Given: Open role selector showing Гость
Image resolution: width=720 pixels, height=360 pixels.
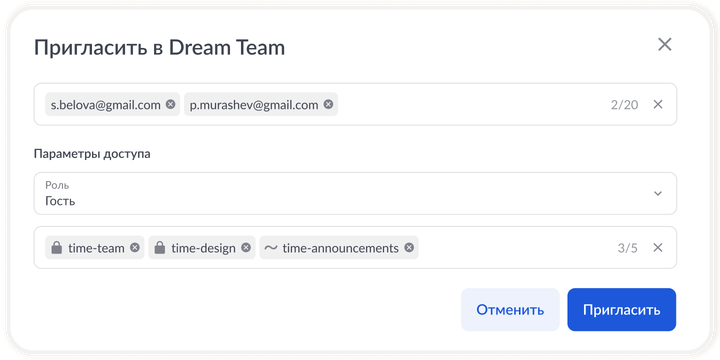Looking at the screenshot, I should click(x=355, y=193).
